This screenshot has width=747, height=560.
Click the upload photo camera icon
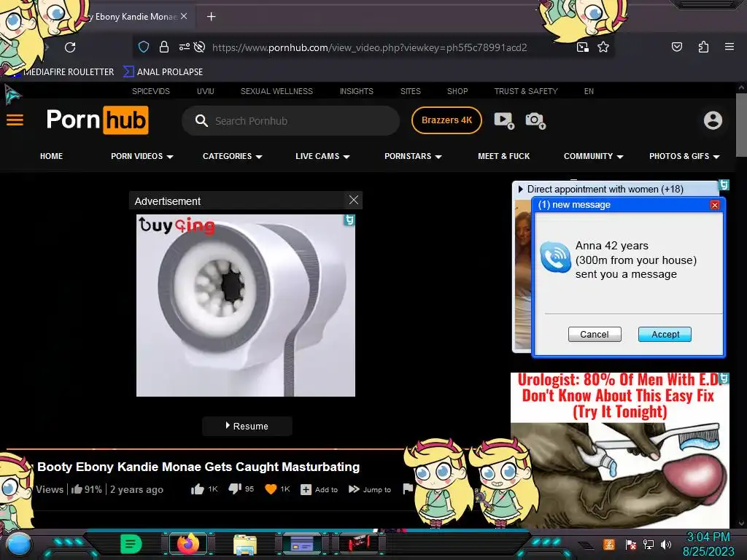click(535, 120)
